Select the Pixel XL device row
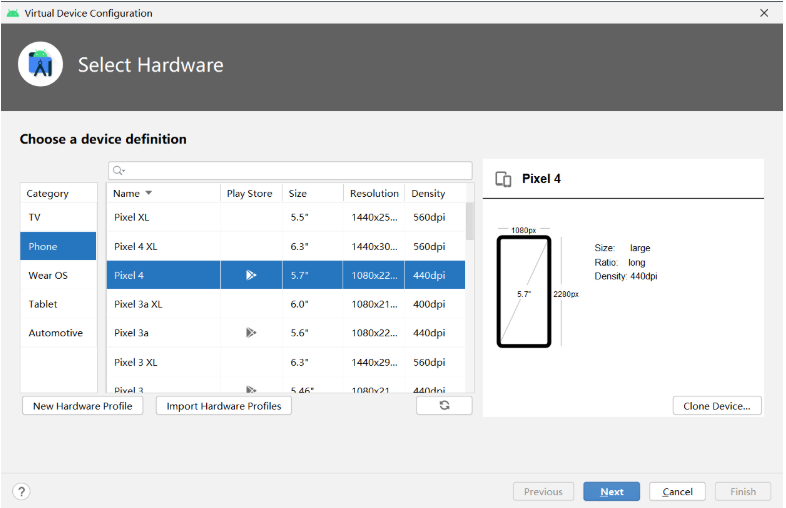 point(286,217)
